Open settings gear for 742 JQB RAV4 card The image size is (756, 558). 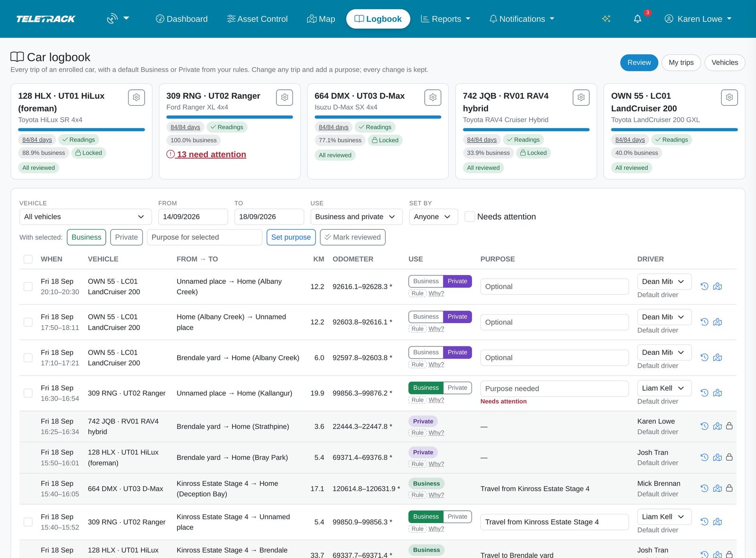pos(581,97)
